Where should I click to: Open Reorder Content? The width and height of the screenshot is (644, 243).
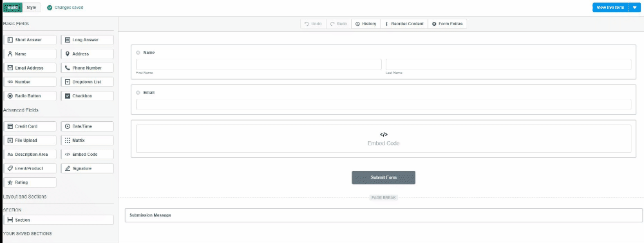(x=404, y=24)
